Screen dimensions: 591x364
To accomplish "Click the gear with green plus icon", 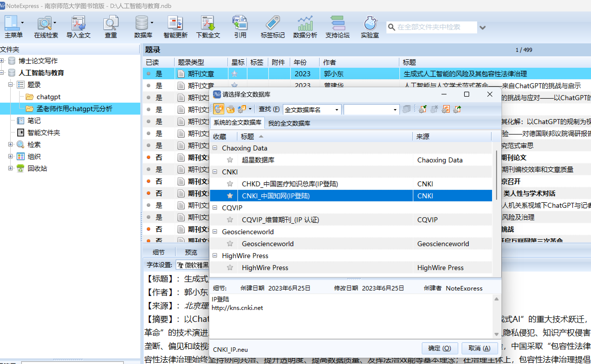I will (x=423, y=109).
